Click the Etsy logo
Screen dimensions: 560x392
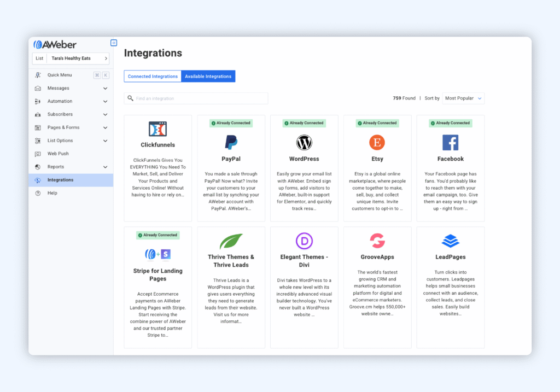click(377, 143)
